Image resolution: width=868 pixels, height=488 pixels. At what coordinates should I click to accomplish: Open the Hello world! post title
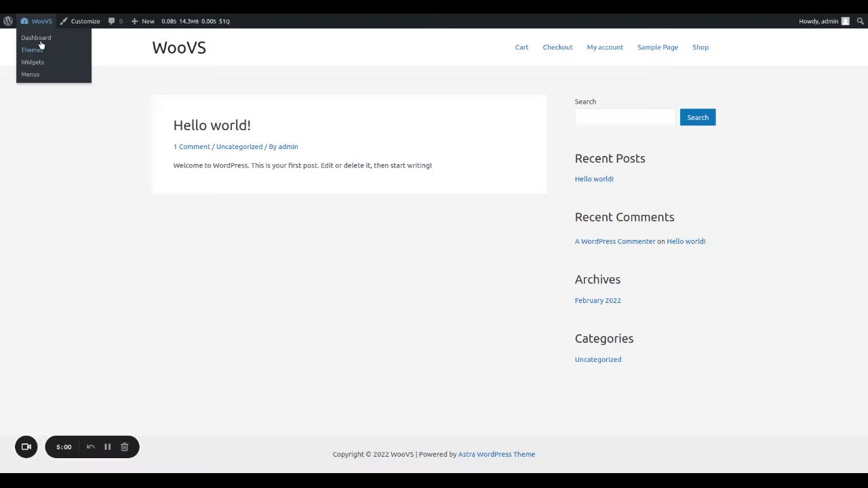(212, 125)
